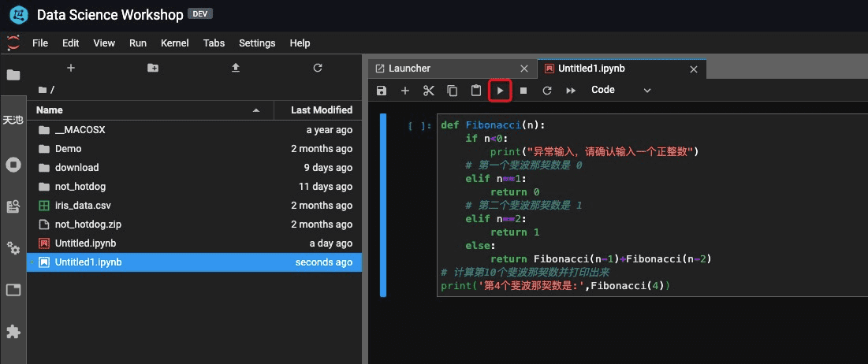This screenshot has height=364, width=868.
Task: Open the file browser sidebar folder icon
Action: pos(13,75)
